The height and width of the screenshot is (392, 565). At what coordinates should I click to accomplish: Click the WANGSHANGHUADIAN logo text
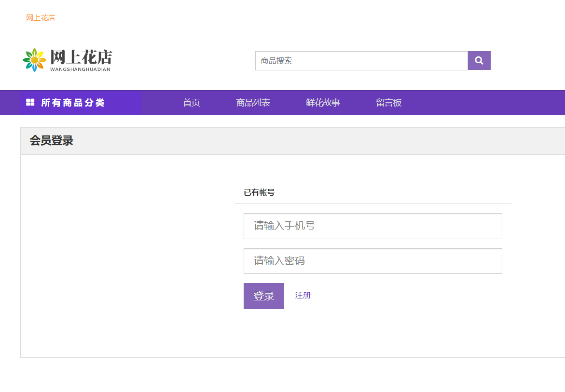point(80,69)
